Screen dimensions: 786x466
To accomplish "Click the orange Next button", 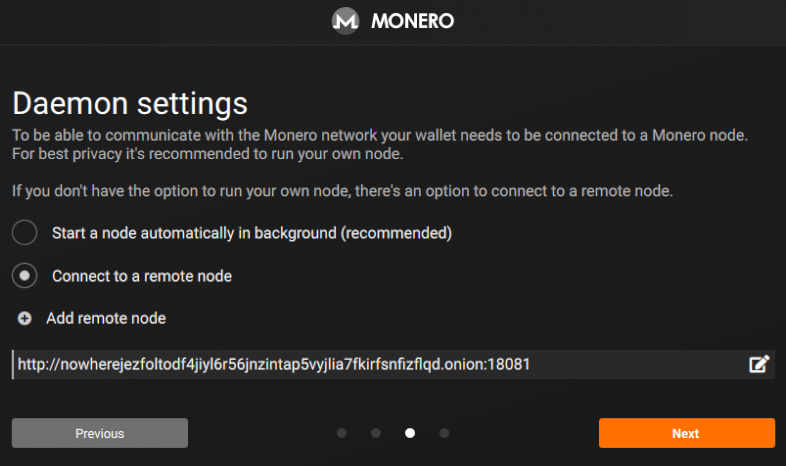I will click(x=687, y=433).
